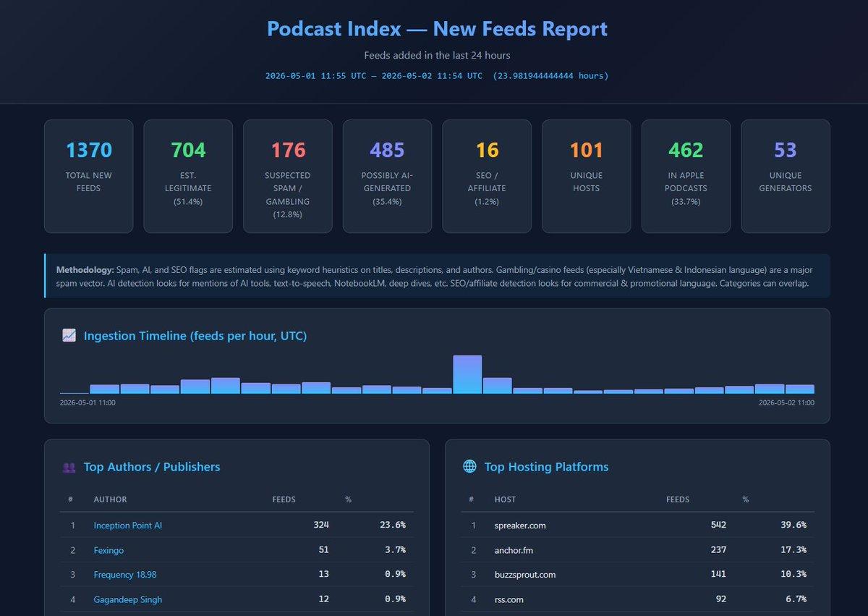Image resolution: width=868 pixels, height=616 pixels.
Task: Click the HOST column header
Action: coord(505,499)
